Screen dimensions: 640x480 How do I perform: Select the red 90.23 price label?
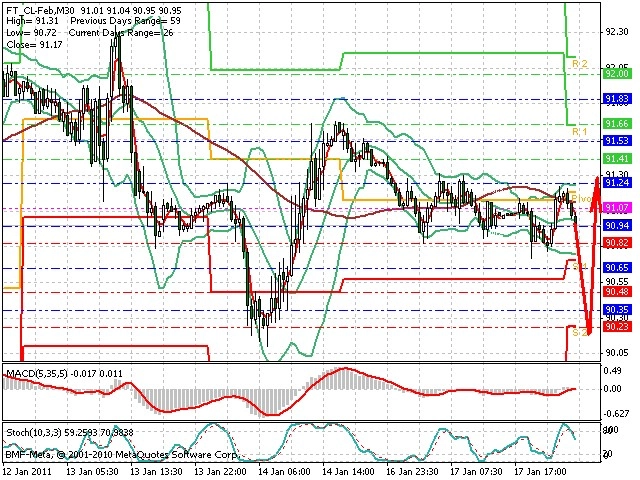coord(617,327)
